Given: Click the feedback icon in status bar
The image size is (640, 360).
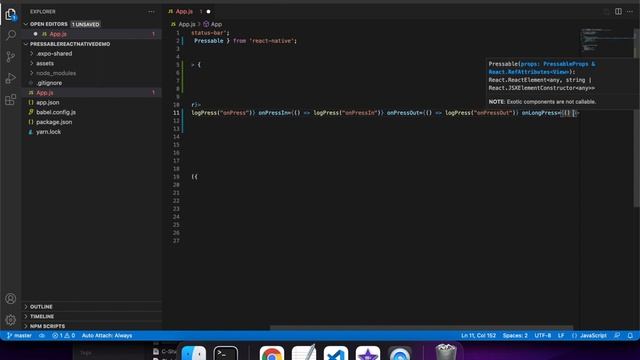Looking at the screenshot, I should [x=617, y=336].
